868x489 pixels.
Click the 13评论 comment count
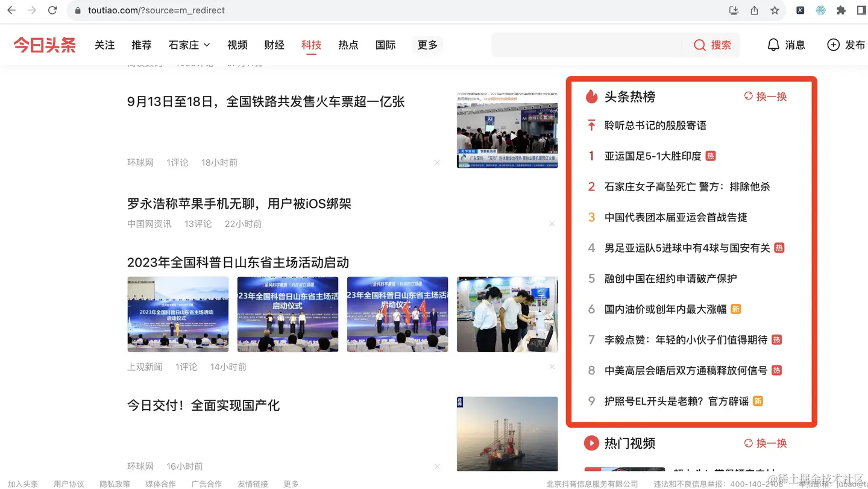198,224
